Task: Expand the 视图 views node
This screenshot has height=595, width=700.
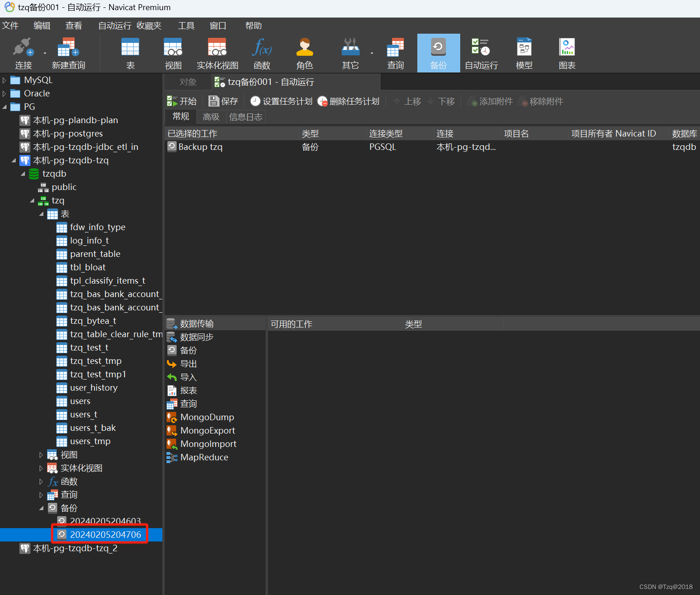Action: point(41,455)
